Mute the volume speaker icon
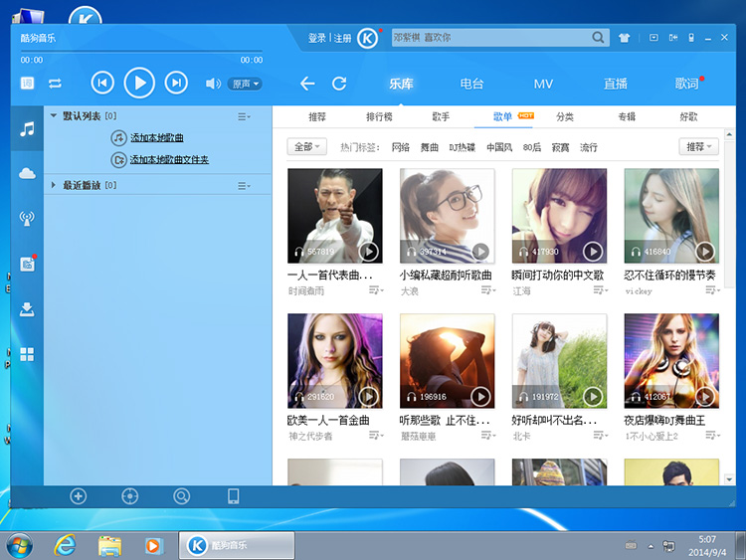746x560 pixels. (x=213, y=84)
